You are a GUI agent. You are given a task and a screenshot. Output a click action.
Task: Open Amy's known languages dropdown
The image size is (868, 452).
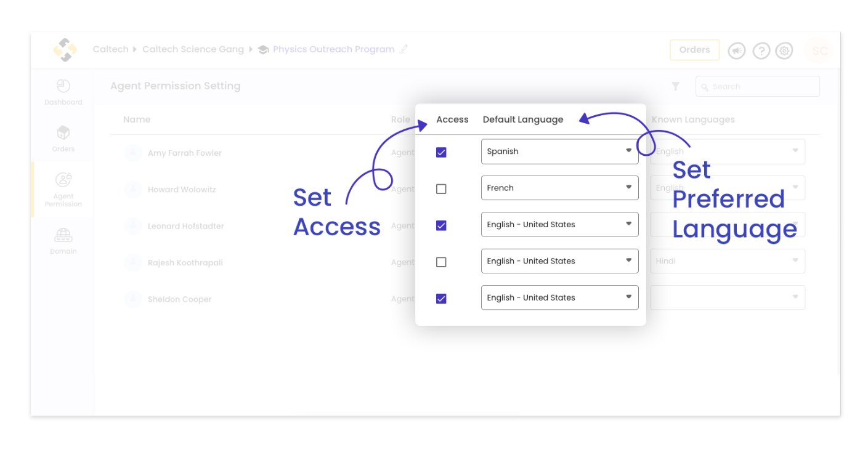pos(728,151)
